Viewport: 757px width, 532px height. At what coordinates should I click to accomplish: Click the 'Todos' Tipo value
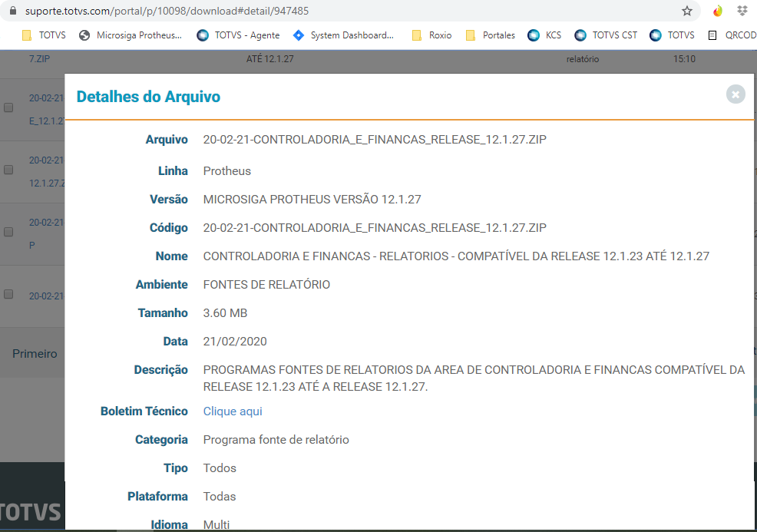(x=220, y=468)
